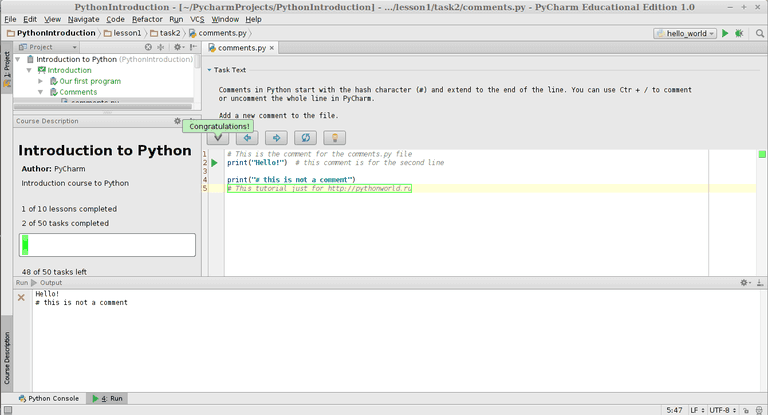Click task2 breadcrumb folder

tap(165, 33)
